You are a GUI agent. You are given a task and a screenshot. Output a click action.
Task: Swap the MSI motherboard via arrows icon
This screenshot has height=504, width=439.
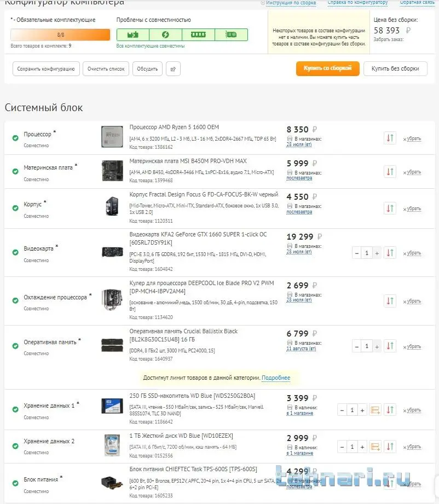click(390, 172)
